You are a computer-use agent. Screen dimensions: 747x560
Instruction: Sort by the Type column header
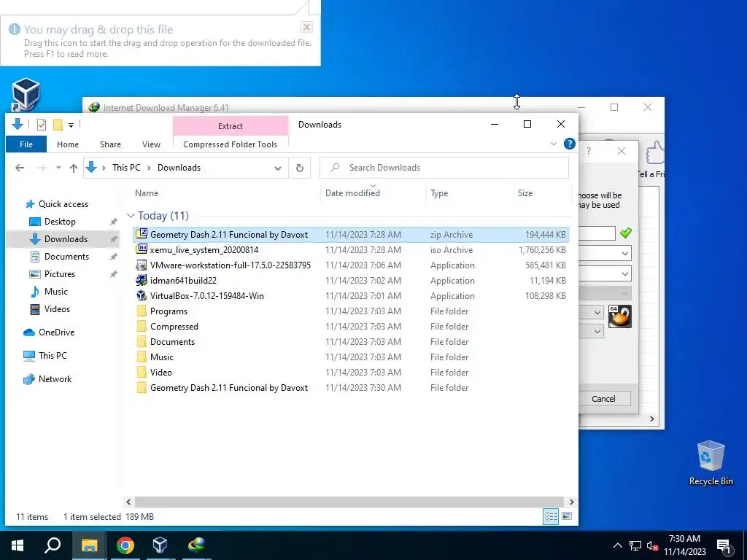click(469, 192)
